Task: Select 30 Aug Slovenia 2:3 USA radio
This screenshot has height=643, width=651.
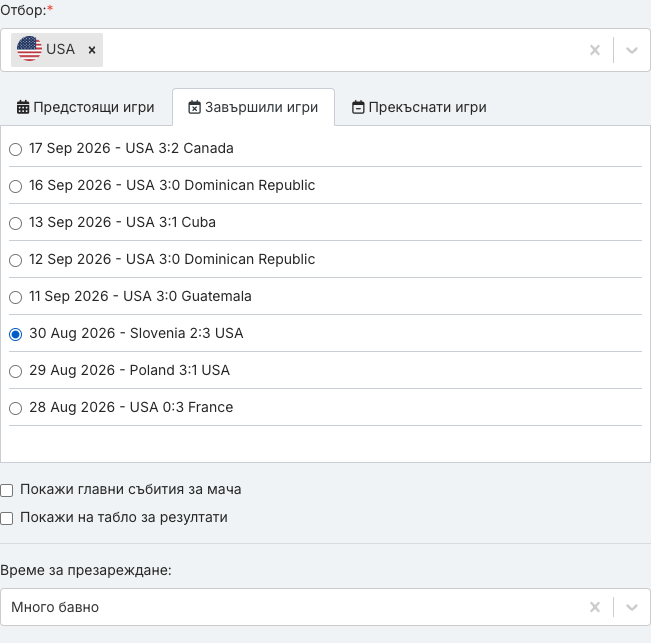Action: click(x=15, y=334)
